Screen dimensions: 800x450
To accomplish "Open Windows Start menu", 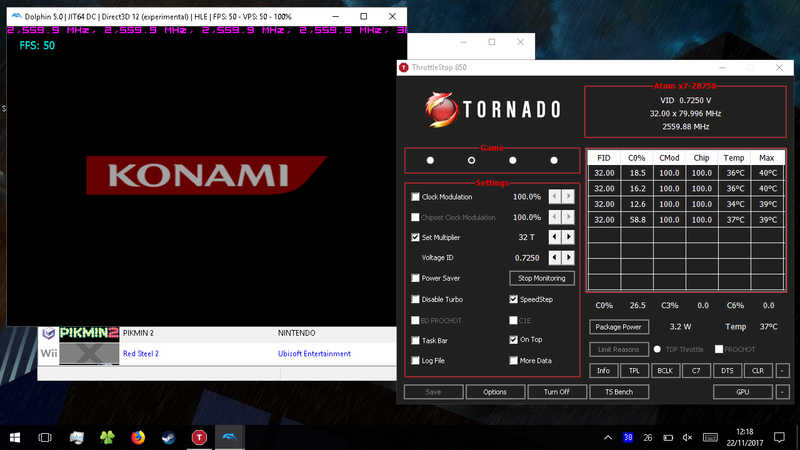I will click(x=15, y=437).
